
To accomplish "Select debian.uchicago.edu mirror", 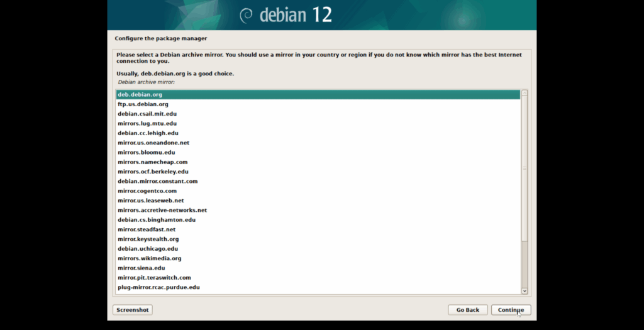I will point(147,249).
